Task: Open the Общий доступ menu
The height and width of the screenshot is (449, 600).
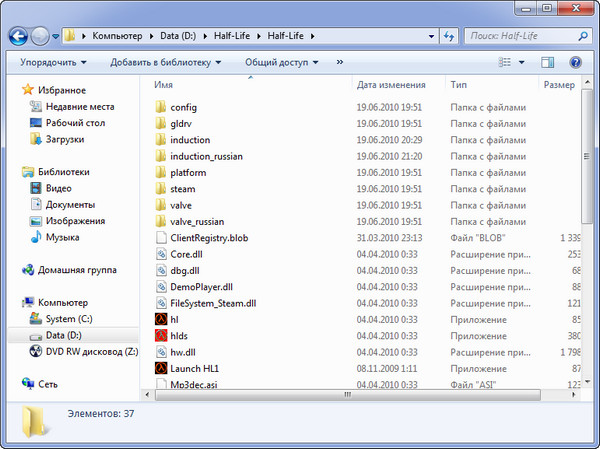Action: [282, 62]
